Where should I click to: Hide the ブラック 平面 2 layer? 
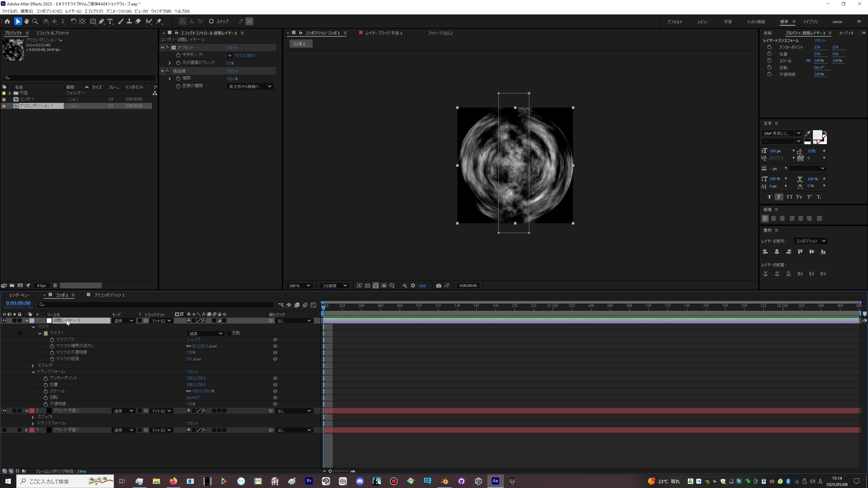4,411
